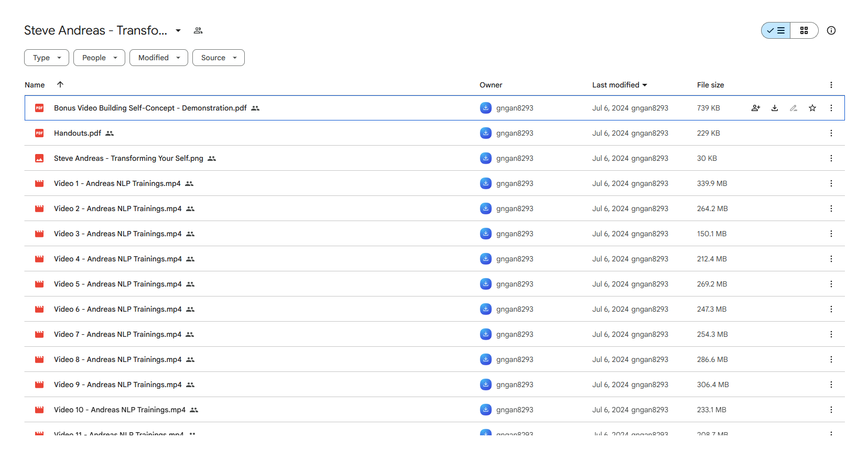
Task: Select Video 6 - Andreas NLP Trainings.mp4
Action: click(118, 309)
